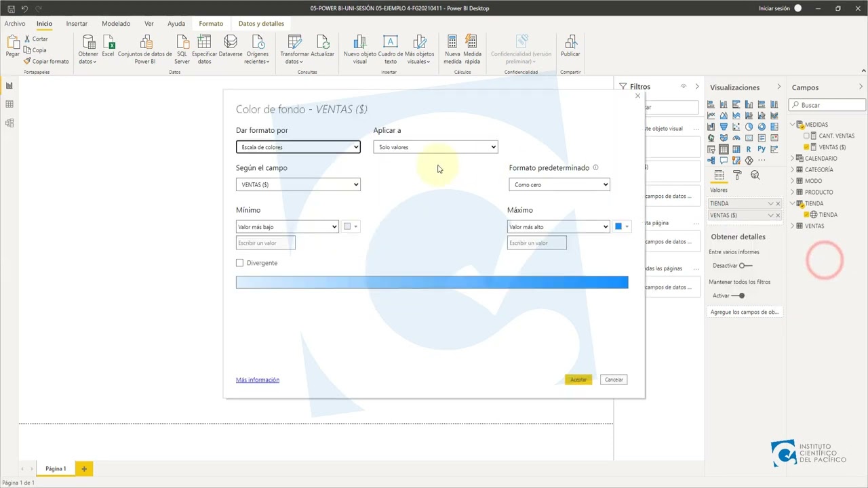Screen dimensions: 868x488
Task: Select the Python visual icon
Action: click(762, 149)
